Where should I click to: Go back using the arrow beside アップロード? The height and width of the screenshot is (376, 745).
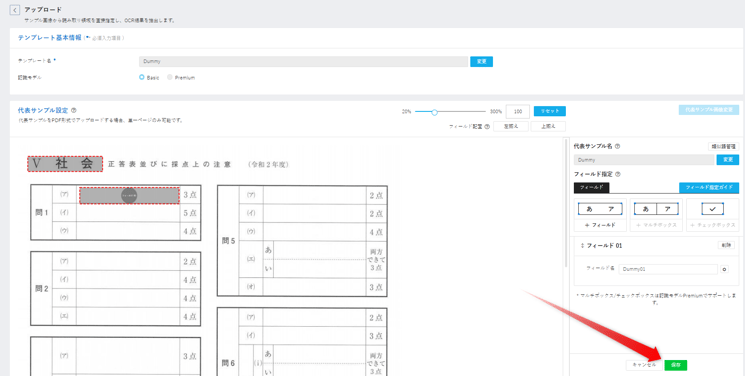pos(15,10)
